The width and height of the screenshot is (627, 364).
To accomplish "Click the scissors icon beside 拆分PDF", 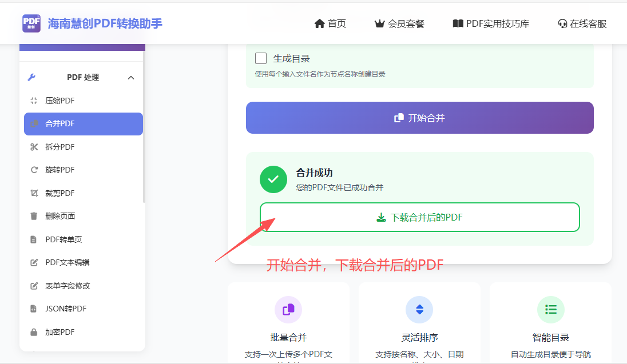I will pyautogui.click(x=34, y=147).
